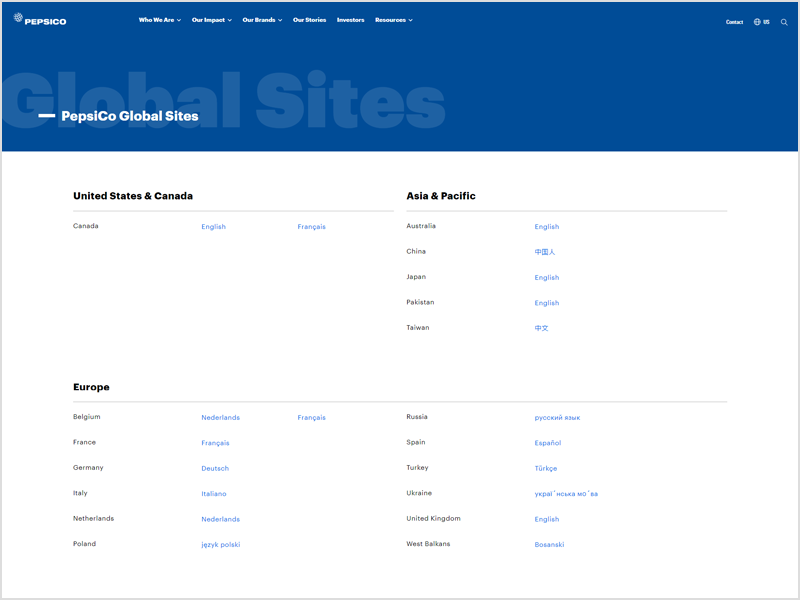Image resolution: width=800 pixels, height=600 pixels.
Task: Click the Ukraine country label
Action: [x=419, y=493]
